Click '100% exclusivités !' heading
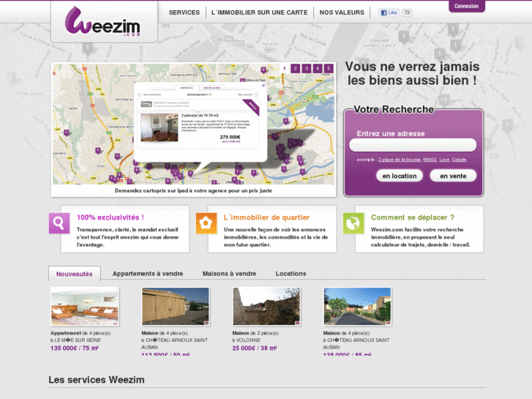532x399 pixels. pos(110,217)
